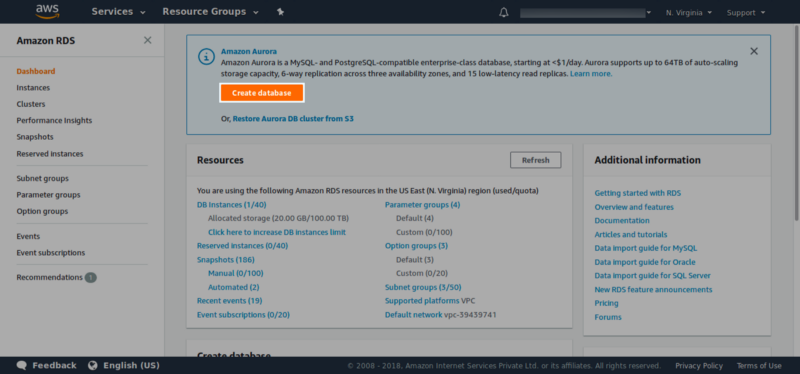Open the pin shortcuts icon in navbar

(x=280, y=12)
